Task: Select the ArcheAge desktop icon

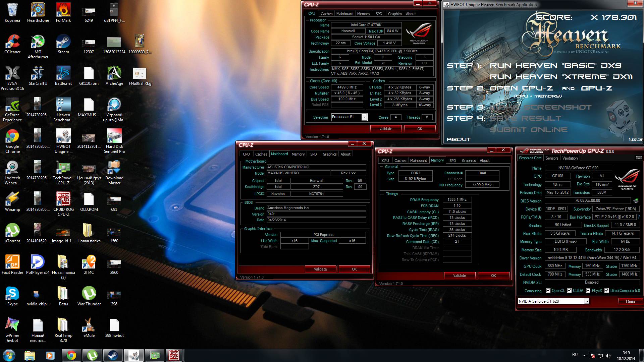Action: coord(114,75)
